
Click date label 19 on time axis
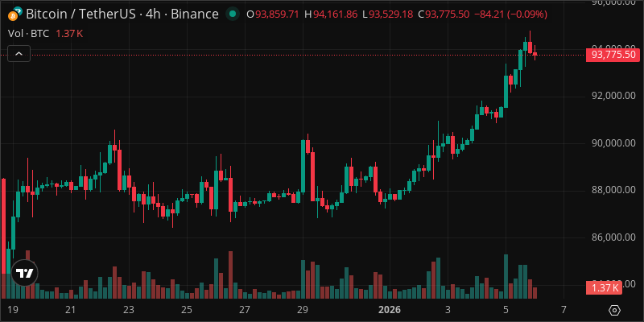[13, 310]
